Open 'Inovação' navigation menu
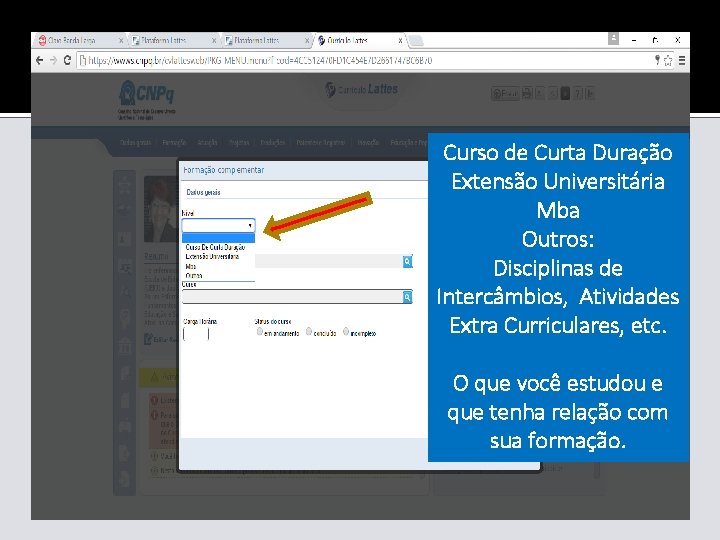The width and height of the screenshot is (720, 540). point(368,142)
